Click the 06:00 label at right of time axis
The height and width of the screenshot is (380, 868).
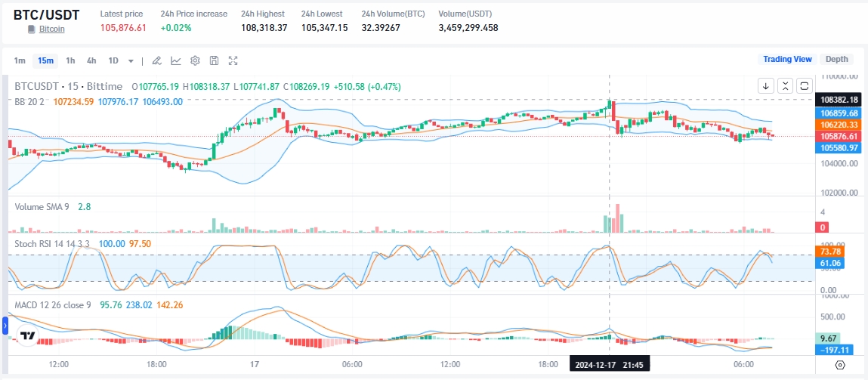(743, 364)
